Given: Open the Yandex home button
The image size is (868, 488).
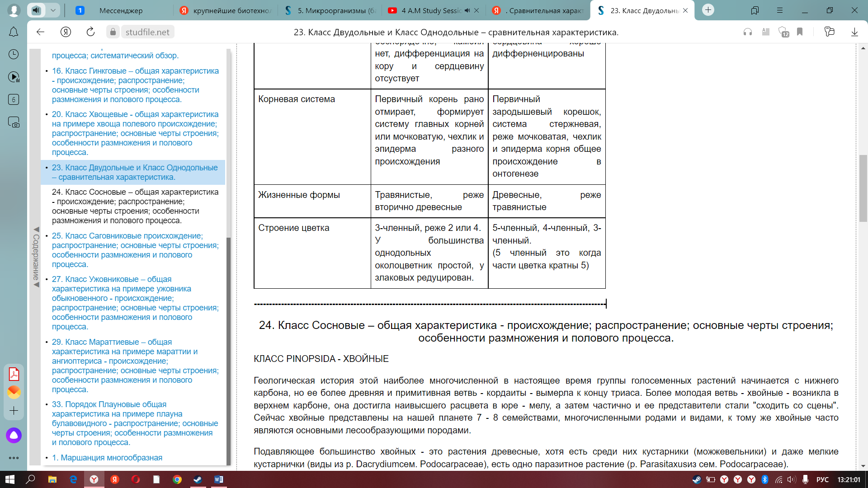Looking at the screenshot, I should [66, 32].
